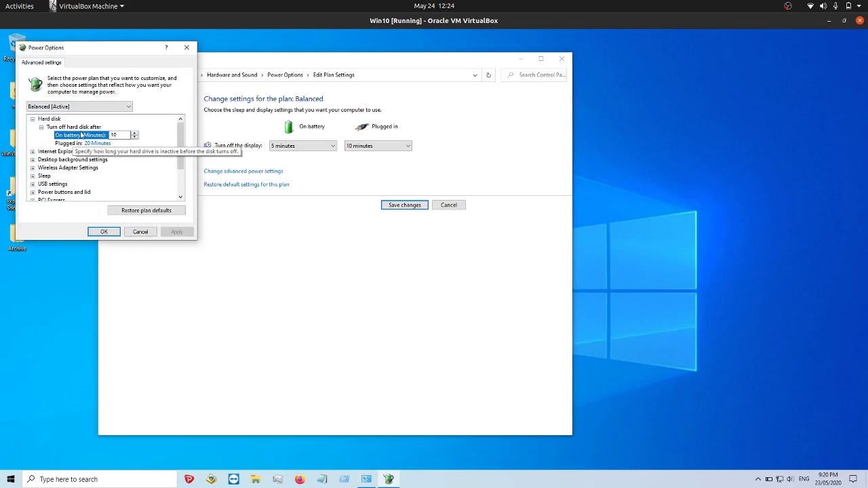Click the system tray network icon
This screenshot has width=868, height=488.
click(780, 479)
